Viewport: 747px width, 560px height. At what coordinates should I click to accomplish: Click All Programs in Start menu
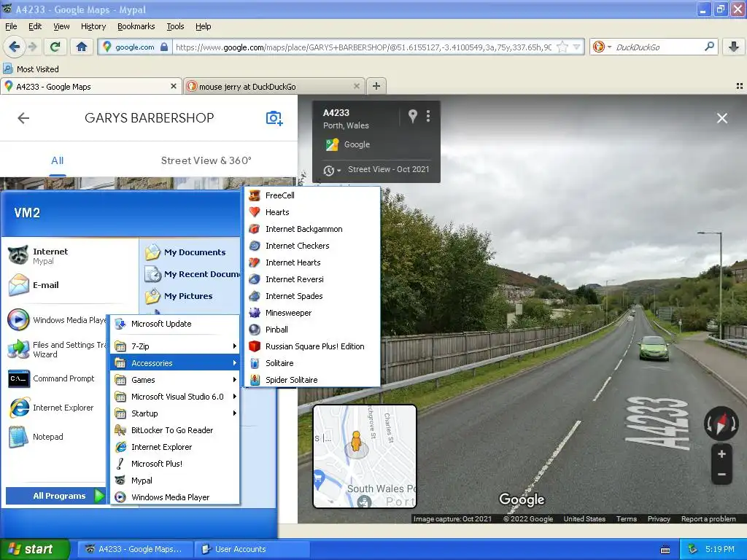click(x=55, y=496)
